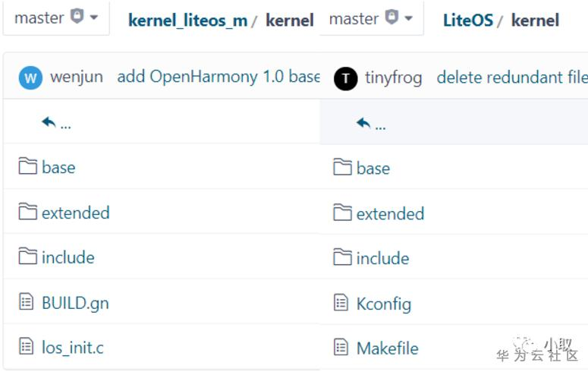Open tinyfrog author profile link
Image resolution: width=588 pixels, height=375 pixels.
[x=393, y=77]
